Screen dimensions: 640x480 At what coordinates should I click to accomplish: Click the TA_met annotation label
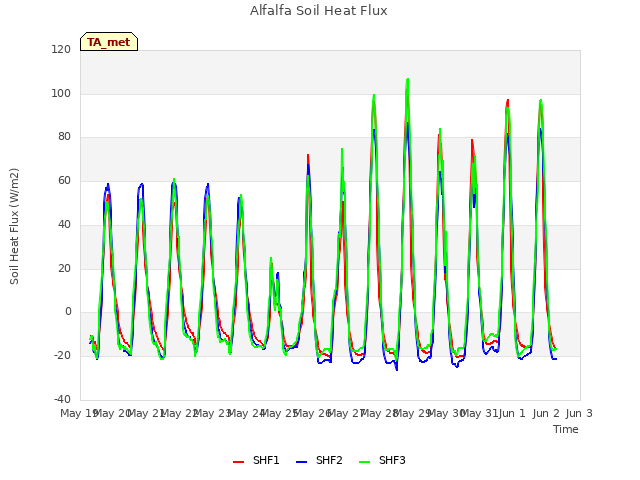point(109,42)
